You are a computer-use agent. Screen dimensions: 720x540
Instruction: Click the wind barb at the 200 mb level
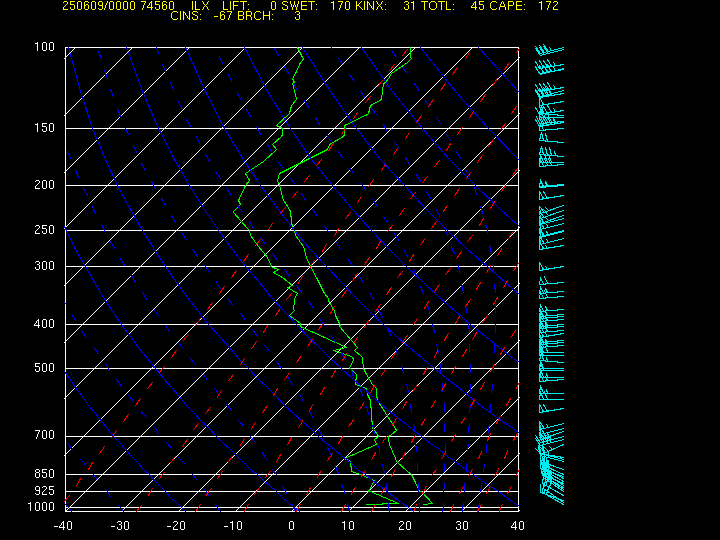click(x=551, y=184)
